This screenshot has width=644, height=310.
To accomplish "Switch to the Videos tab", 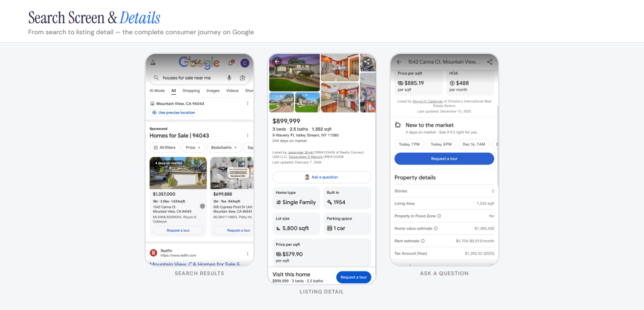I will 232,90.
